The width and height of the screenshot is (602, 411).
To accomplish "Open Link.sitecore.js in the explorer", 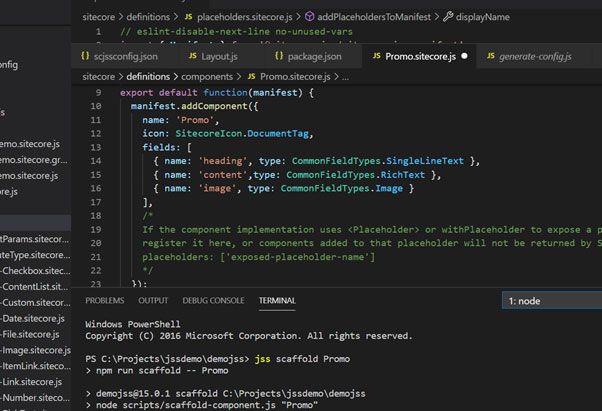I will click(32, 382).
